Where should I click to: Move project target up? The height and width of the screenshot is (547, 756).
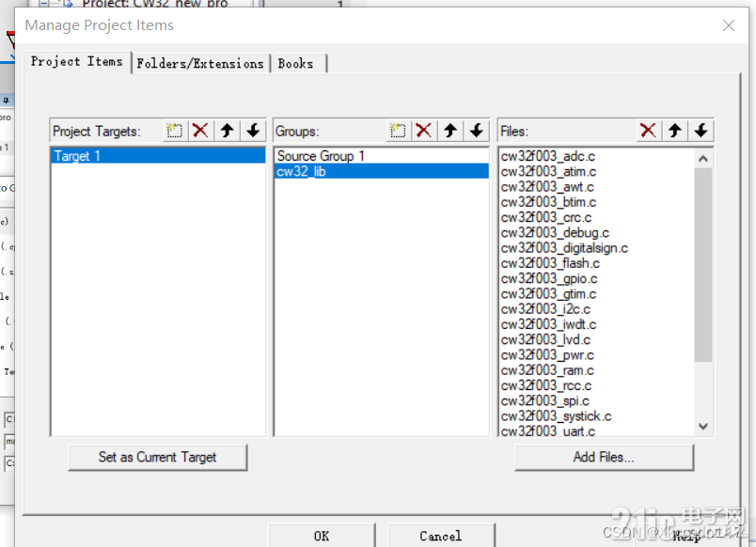click(x=228, y=131)
